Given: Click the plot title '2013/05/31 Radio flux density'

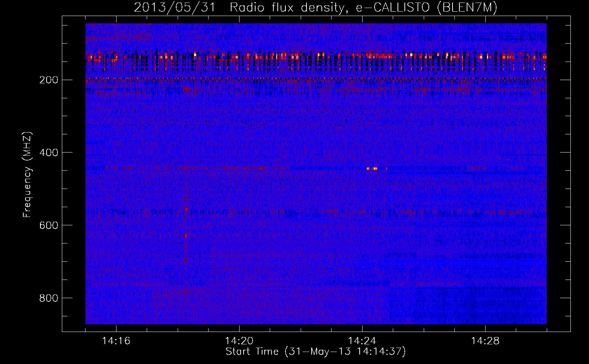Looking at the screenshot, I should coord(316,7).
